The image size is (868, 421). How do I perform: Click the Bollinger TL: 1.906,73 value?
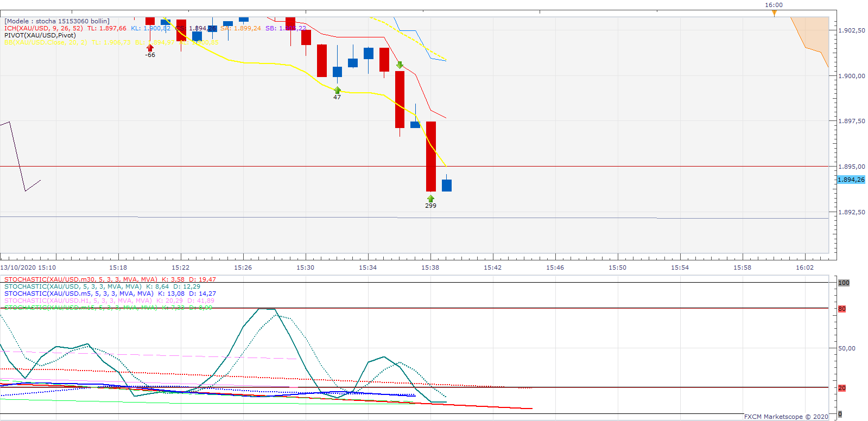111,42
